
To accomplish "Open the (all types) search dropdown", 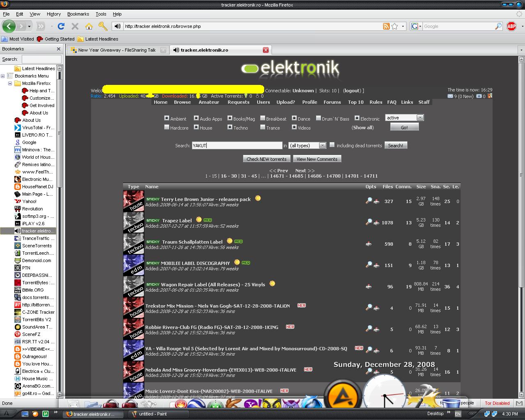I will [308, 146].
